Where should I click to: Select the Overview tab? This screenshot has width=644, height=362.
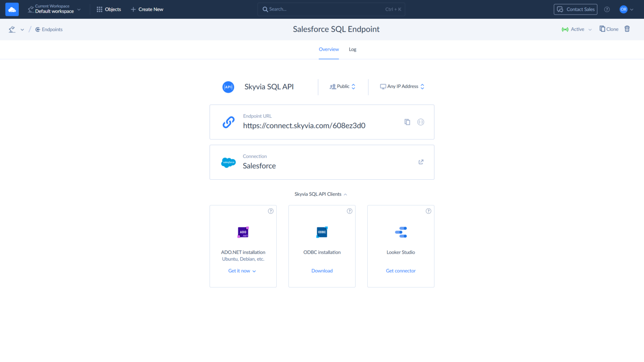(x=329, y=49)
